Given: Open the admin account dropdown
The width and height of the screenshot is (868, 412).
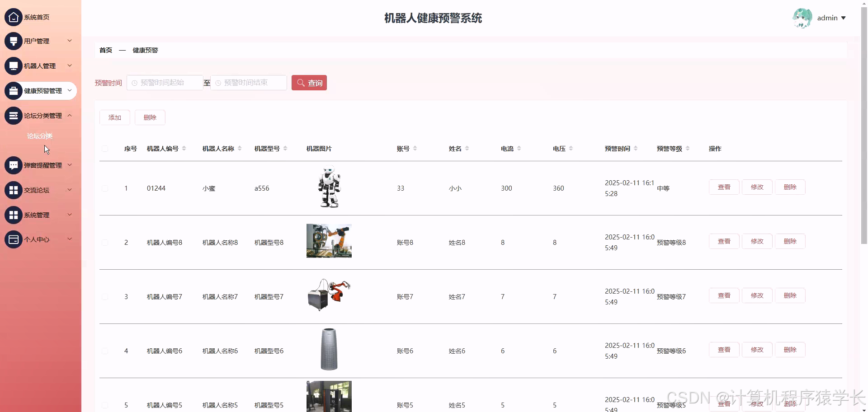Looking at the screenshot, I should coord(832,18).
